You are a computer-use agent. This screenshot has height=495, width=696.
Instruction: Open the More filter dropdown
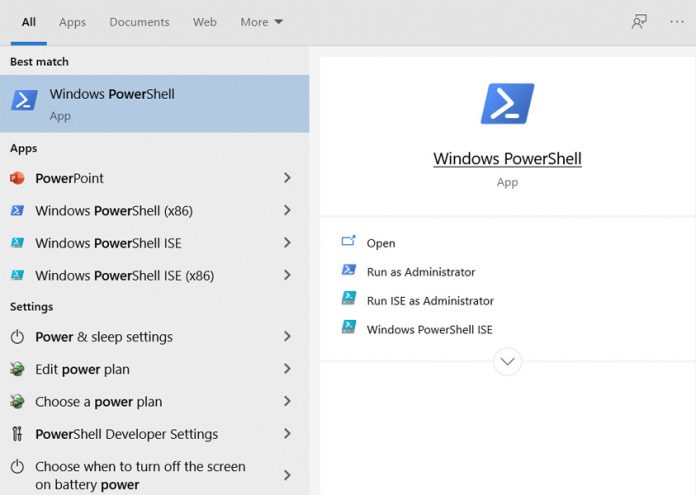click(261, 22)
